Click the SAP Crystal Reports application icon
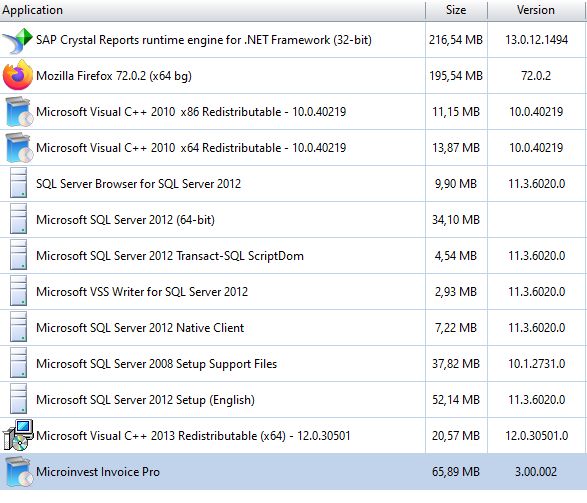 click(18, 40)
